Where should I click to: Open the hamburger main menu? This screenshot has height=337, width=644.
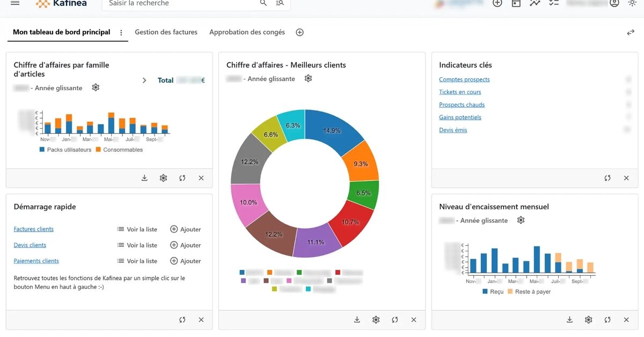pyautogui.click(x=15, y=3)
